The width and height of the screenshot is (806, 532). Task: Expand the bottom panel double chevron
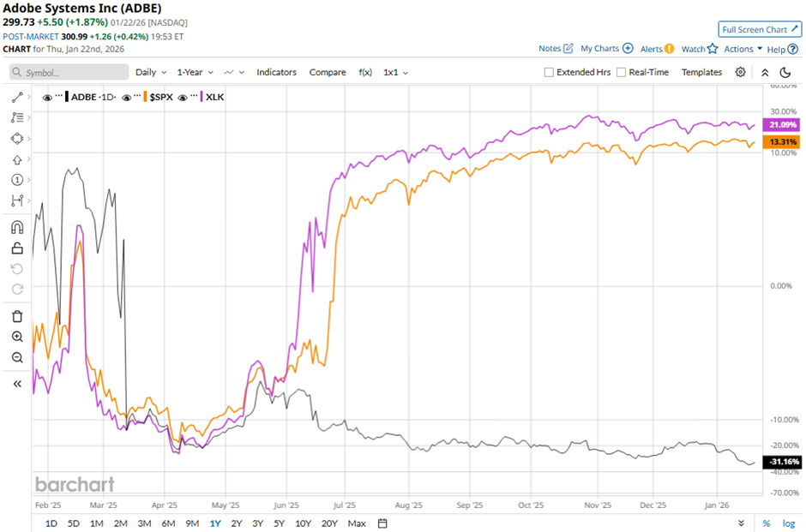(741, 523)
